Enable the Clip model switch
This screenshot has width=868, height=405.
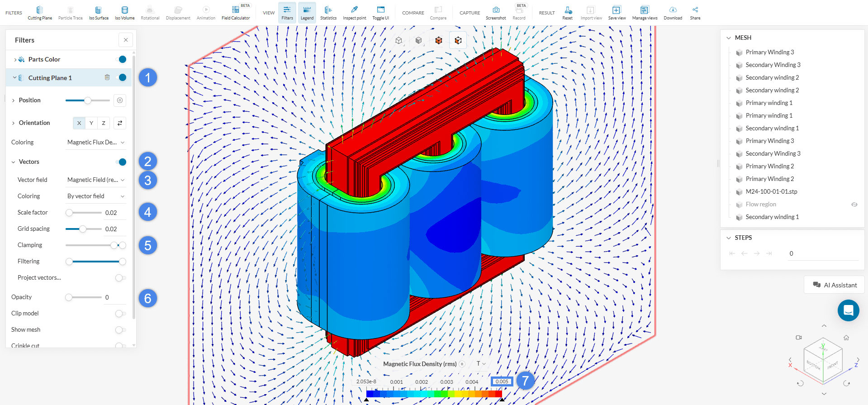120,314
